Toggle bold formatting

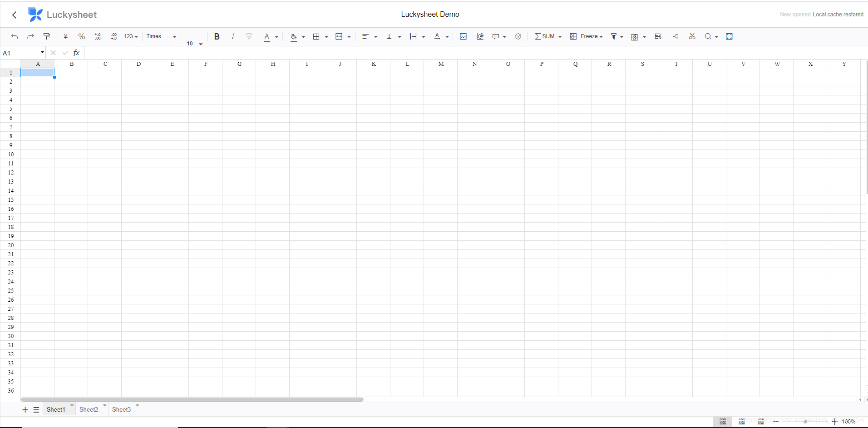click(x=217, y=36)
